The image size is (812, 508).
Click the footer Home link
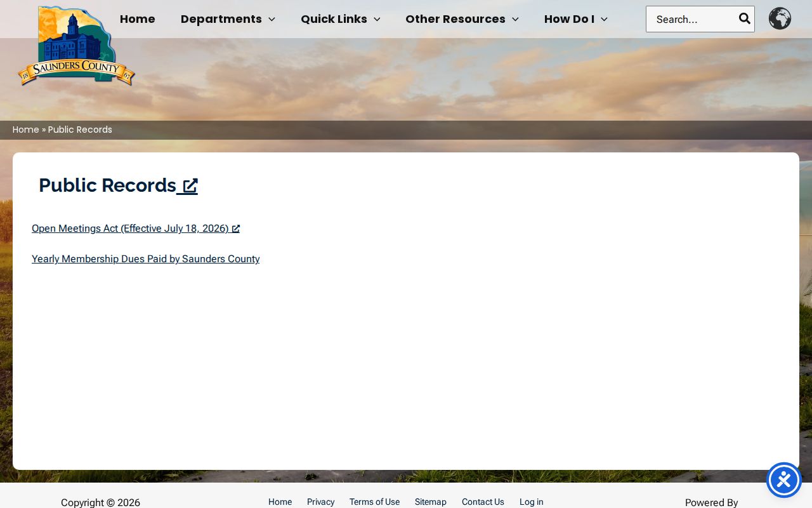(x=280, y=502)
